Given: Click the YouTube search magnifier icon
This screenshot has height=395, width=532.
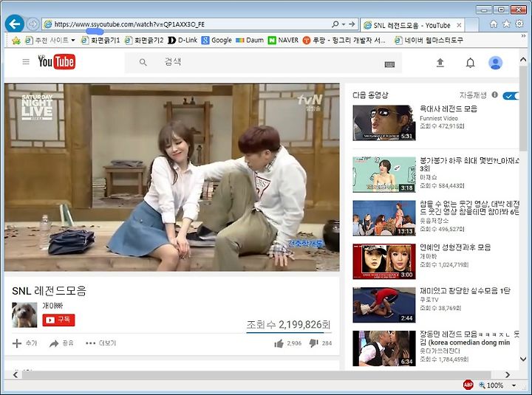Looking at the screenshot, I should click(143, 62).
